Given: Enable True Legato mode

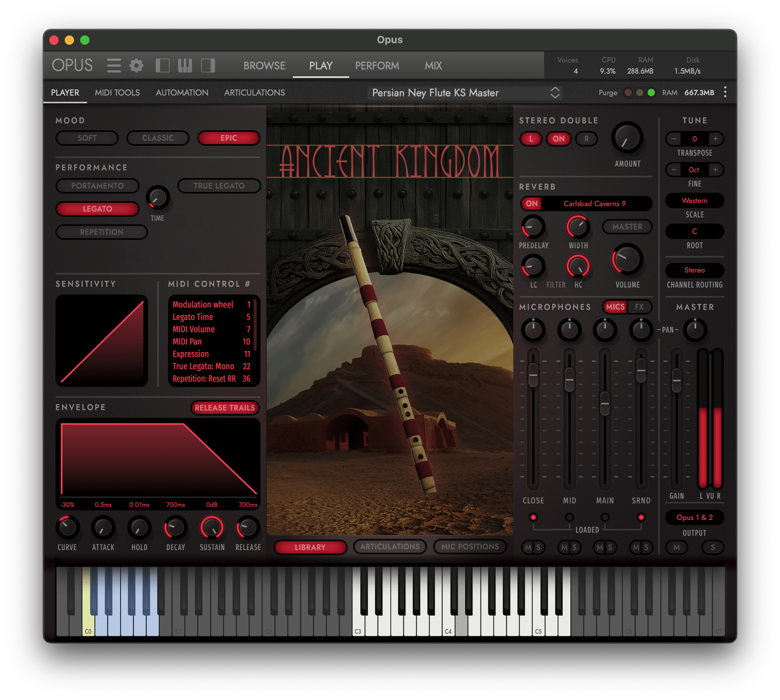Looking at the screenshot, I should pos(219,186).
